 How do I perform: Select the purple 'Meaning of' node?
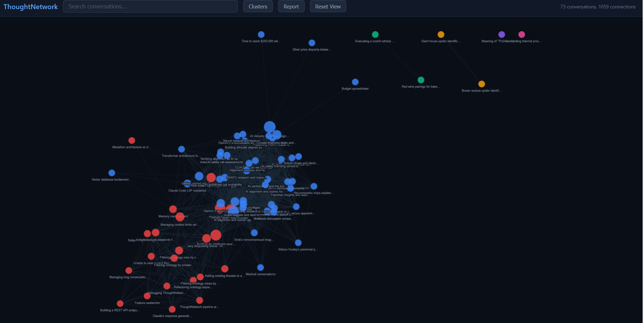pyautogui.click(x=502, y=34)
